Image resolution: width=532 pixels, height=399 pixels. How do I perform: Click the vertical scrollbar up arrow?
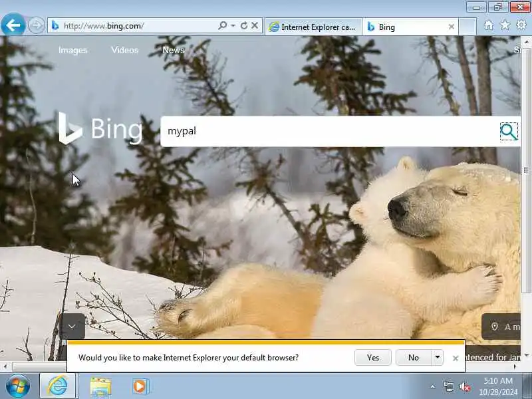pos(526,42)
